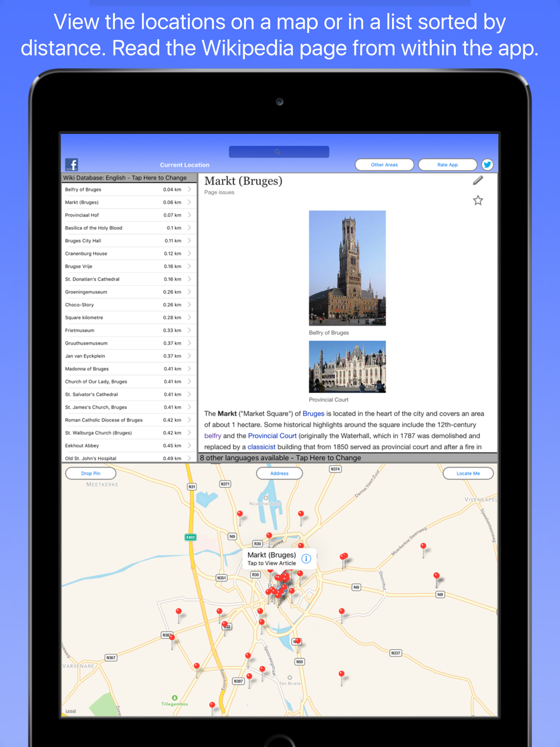Open chevron for Provinciaal Hof

190,215
